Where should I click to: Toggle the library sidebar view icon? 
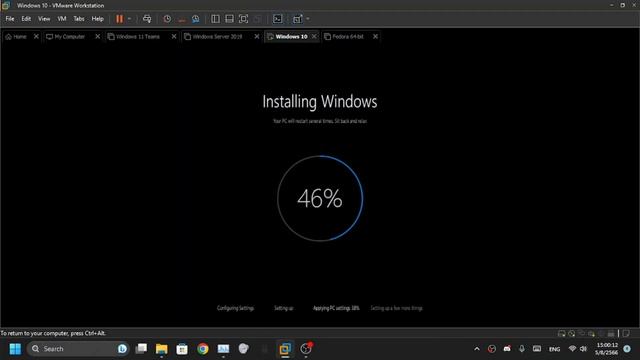point(216,19)
